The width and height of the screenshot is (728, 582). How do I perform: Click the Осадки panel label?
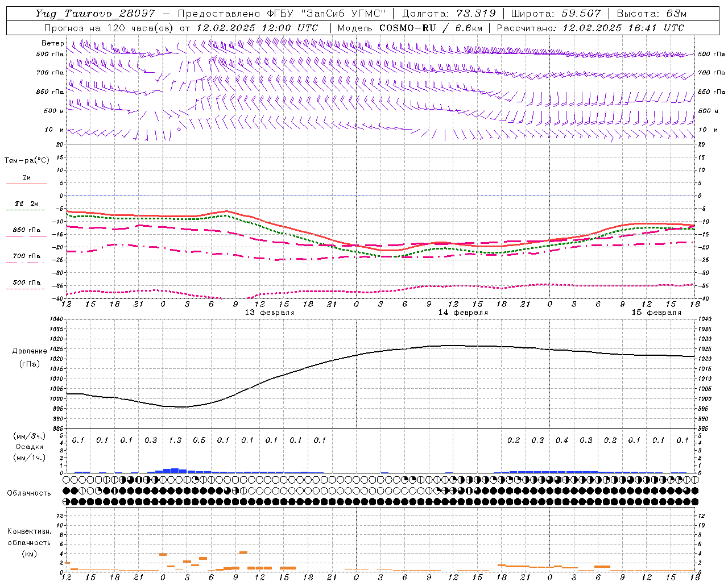point(29,447)
